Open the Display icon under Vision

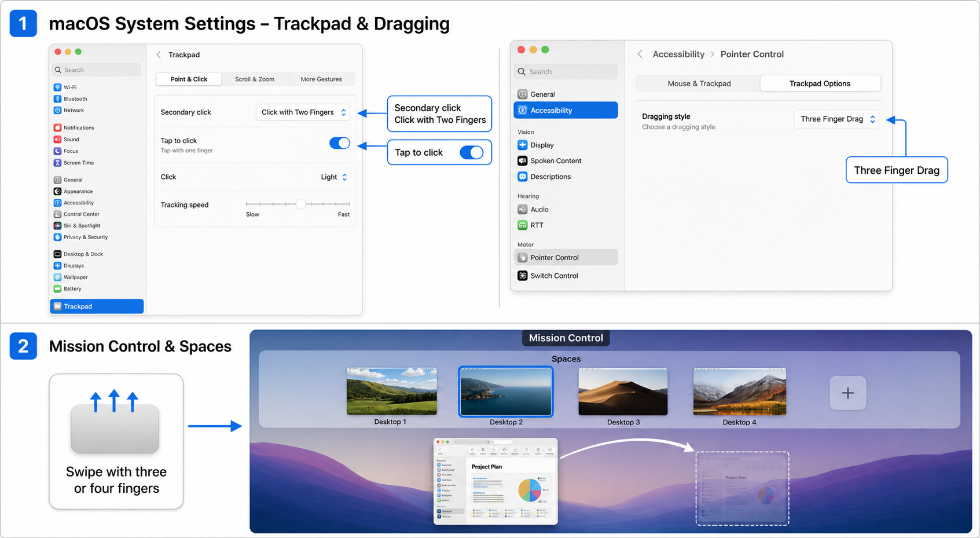(522, 145)
